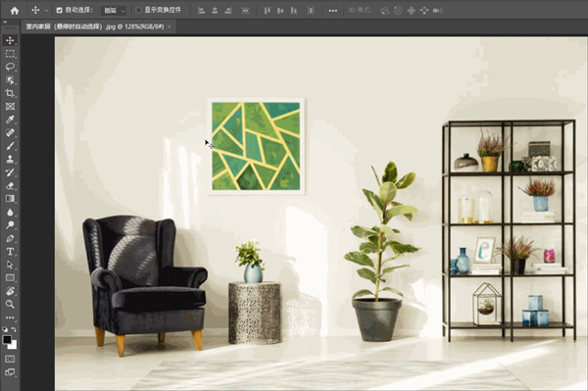Click the 3D slide camera icon
This screenshot has width=588, height=391.
coord(424,11)
